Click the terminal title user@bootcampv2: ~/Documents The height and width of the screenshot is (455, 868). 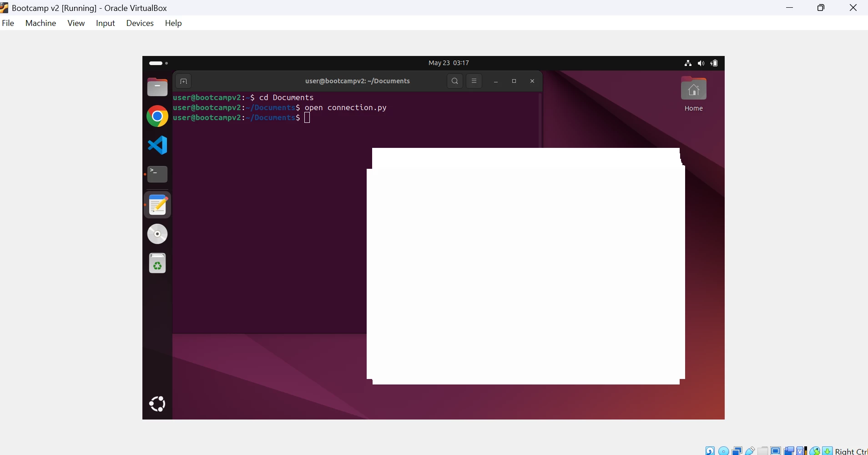pyautogui.click(x=358, y=81)
